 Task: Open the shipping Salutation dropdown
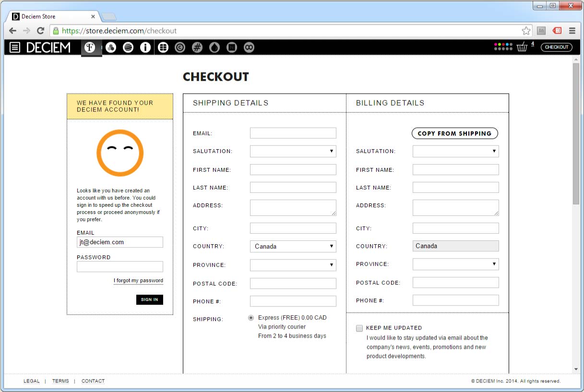[x=293, y=151]
